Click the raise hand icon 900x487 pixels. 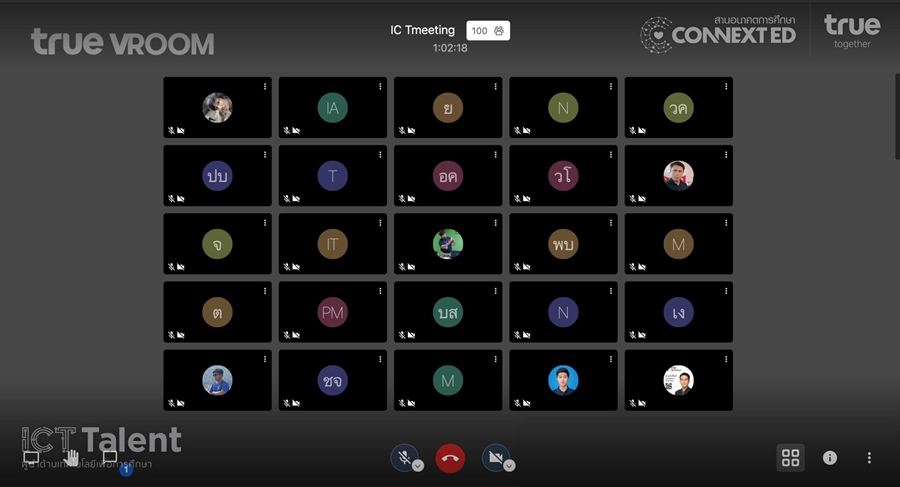coord(72,458)
